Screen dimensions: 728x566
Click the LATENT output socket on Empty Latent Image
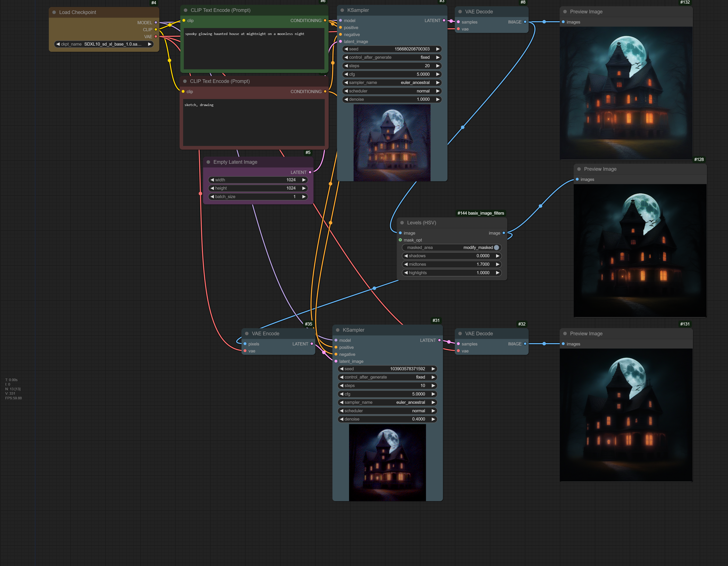(310, 172)
